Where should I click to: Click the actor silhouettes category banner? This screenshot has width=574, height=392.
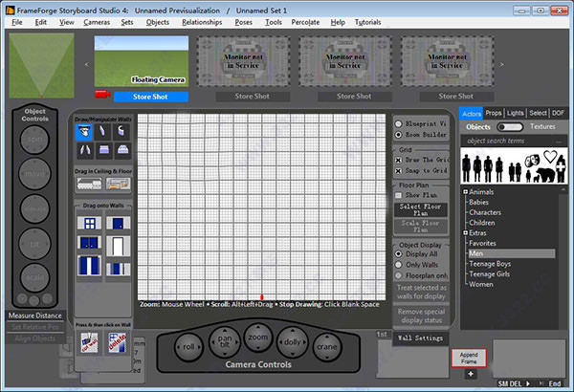pos(514,165)
